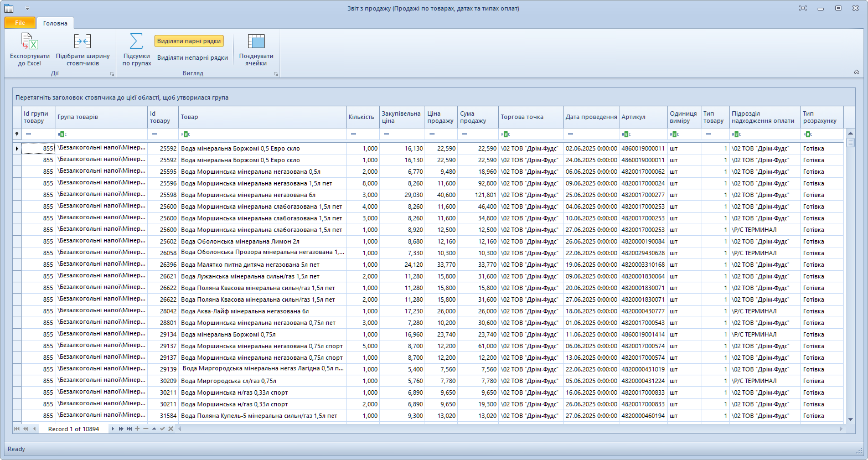Open filter condition for Торгова точка column
Screen dimensions: 868x460
pos(505,135)
